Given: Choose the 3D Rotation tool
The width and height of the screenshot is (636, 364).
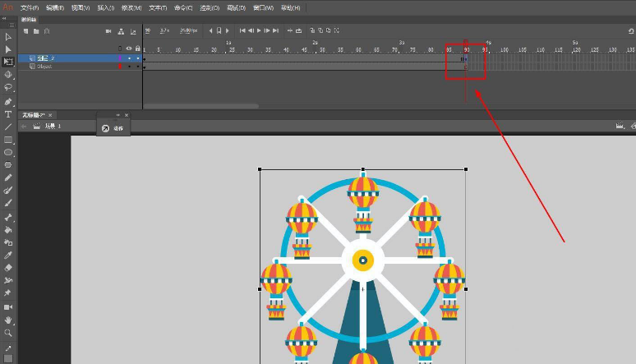Looking at the screenshot, I should point(8,75).
